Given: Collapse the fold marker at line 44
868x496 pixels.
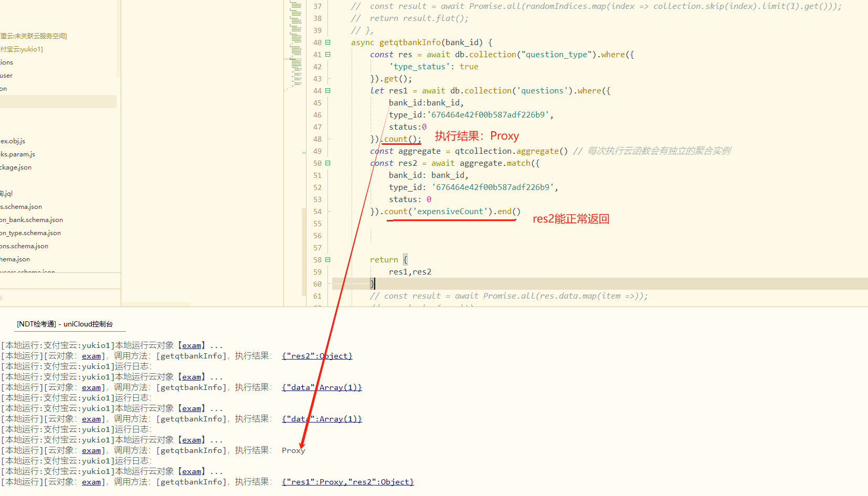Looking at the screenshot, I should pyautogui.click(x=328, y=91).
